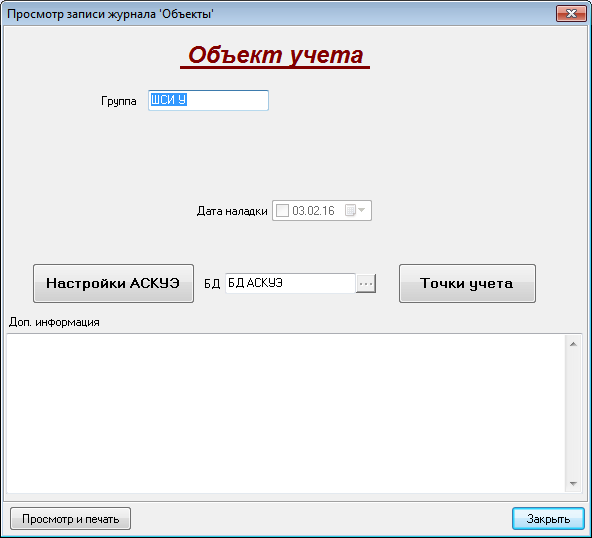Image resolution: width=592 pixels, height=538 pixels.
Task: Click the Дата наладки label
Action: point(232,211)
